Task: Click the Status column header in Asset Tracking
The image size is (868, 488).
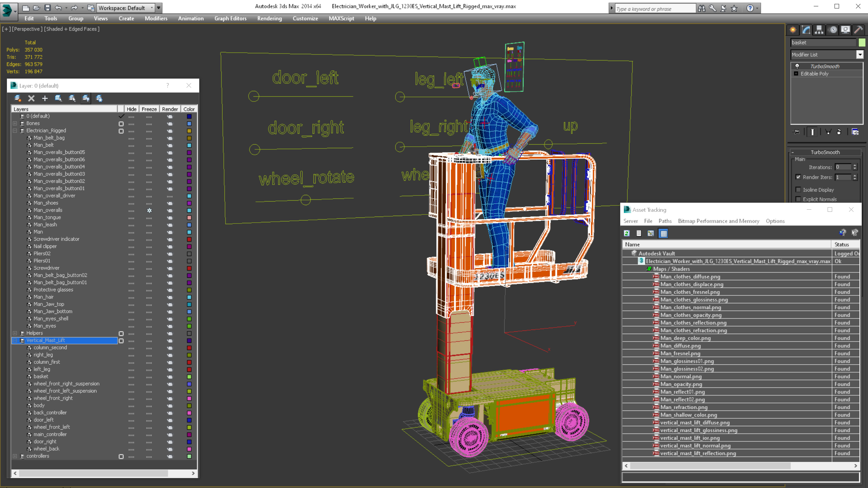Action: point(845,245)
